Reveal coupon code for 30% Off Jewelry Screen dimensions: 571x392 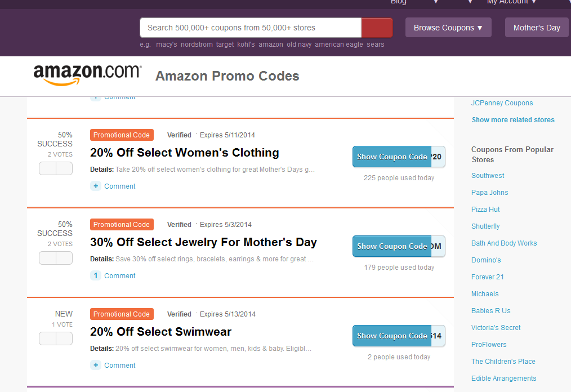[392, 247]
